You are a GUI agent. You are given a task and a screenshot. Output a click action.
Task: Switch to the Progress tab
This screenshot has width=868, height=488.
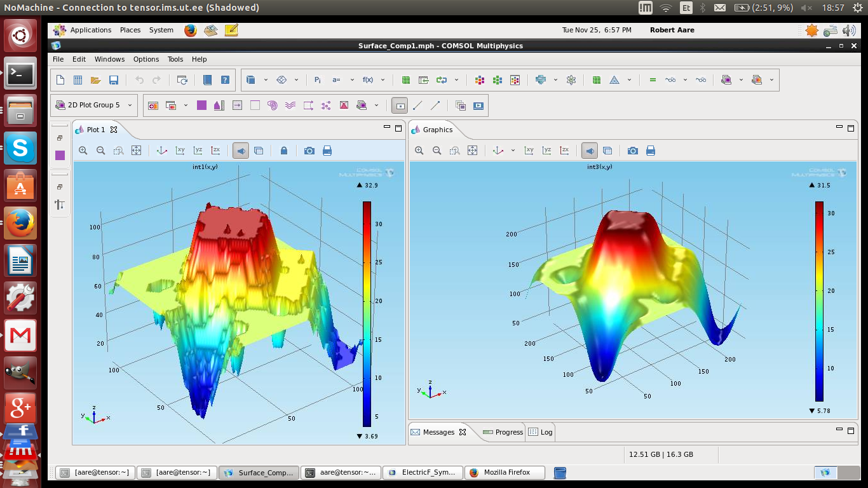[x=503, y=432]
